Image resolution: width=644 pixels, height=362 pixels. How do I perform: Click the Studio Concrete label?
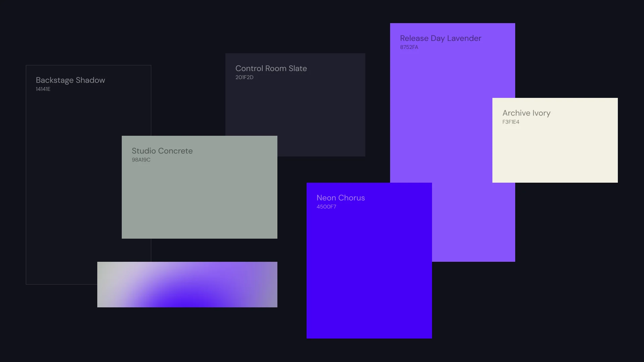pos(162,151)
